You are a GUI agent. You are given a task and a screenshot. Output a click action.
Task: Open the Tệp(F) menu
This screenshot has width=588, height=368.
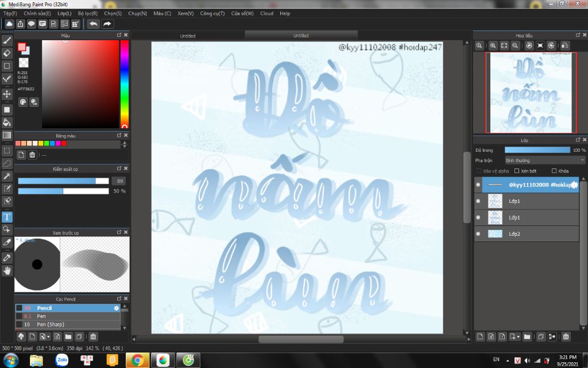pyautogui.click(x=10, y=13)
